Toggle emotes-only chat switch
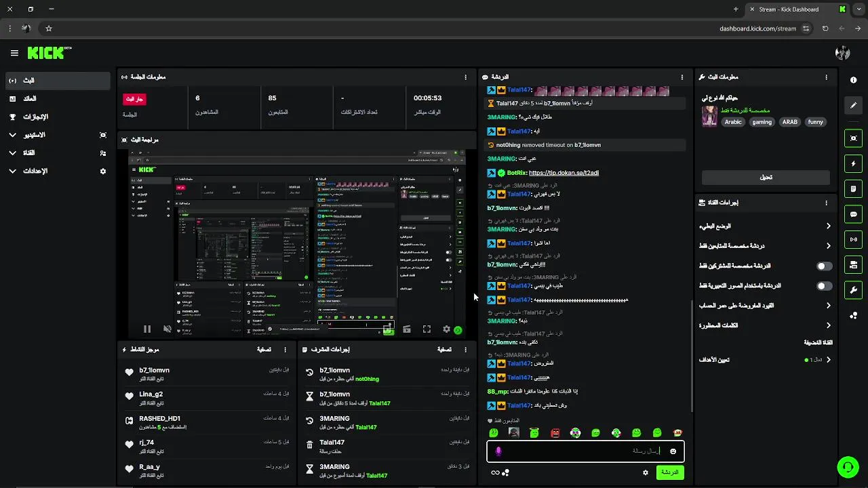The width and height of the screenshot is (868, 488). click(824, 286)
